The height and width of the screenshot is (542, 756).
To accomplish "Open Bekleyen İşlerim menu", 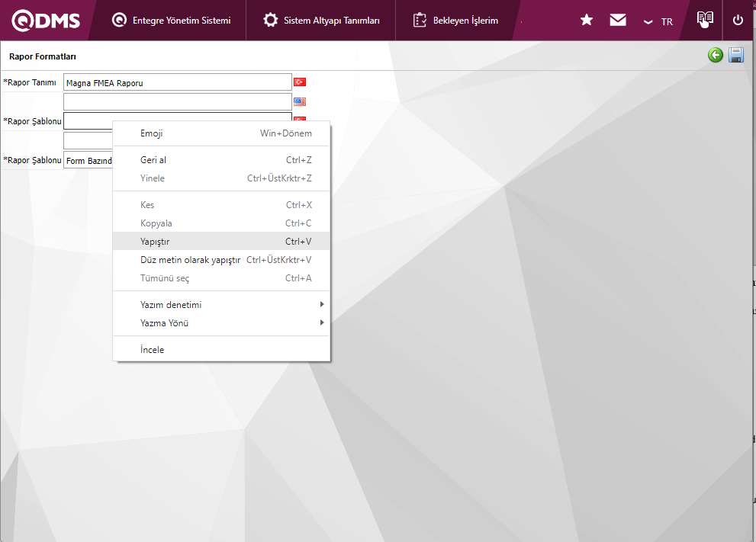I will pyautogui.click(x=455, y=21).
